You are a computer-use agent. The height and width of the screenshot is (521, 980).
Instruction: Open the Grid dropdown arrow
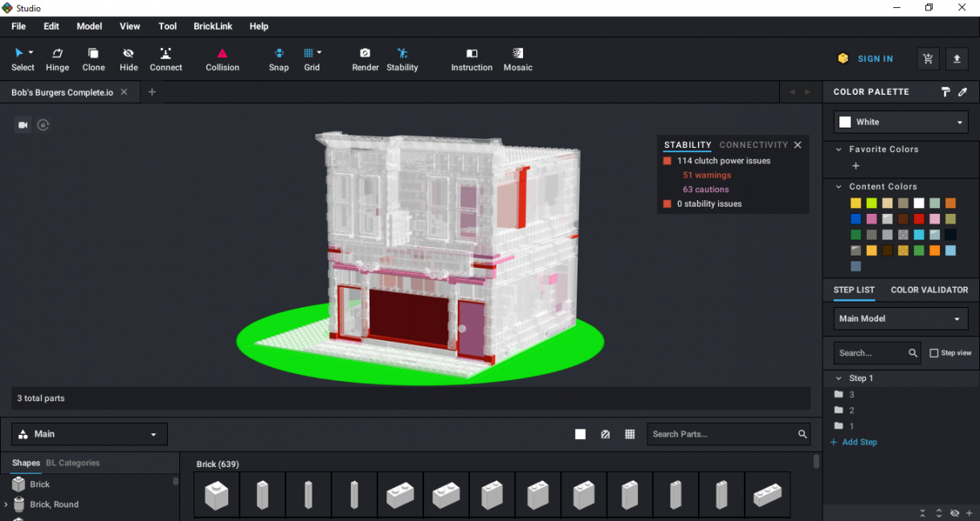tap(319, 53)
